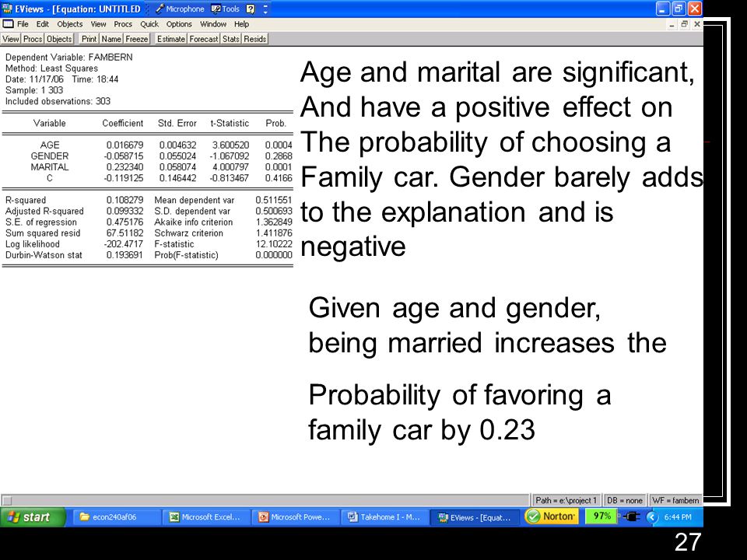747x560 pixels.
Task: Click the 97% battery indicator
Action: pos(601,516)
